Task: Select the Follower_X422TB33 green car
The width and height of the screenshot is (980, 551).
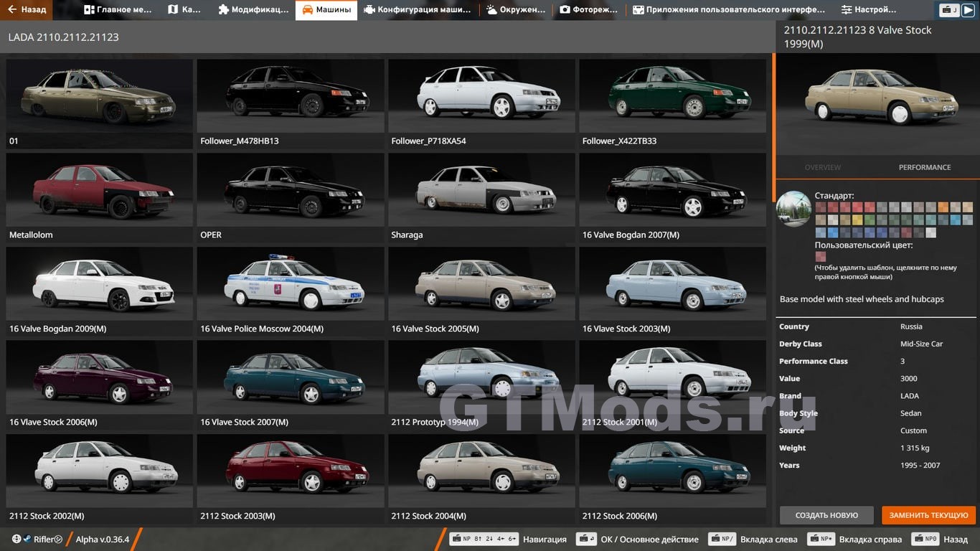Action: (673, 103)
